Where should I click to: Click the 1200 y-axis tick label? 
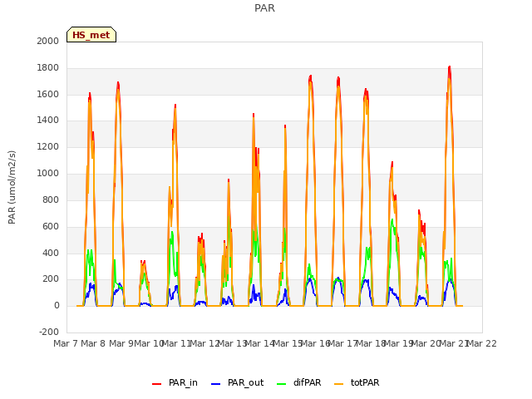[48, 147]
